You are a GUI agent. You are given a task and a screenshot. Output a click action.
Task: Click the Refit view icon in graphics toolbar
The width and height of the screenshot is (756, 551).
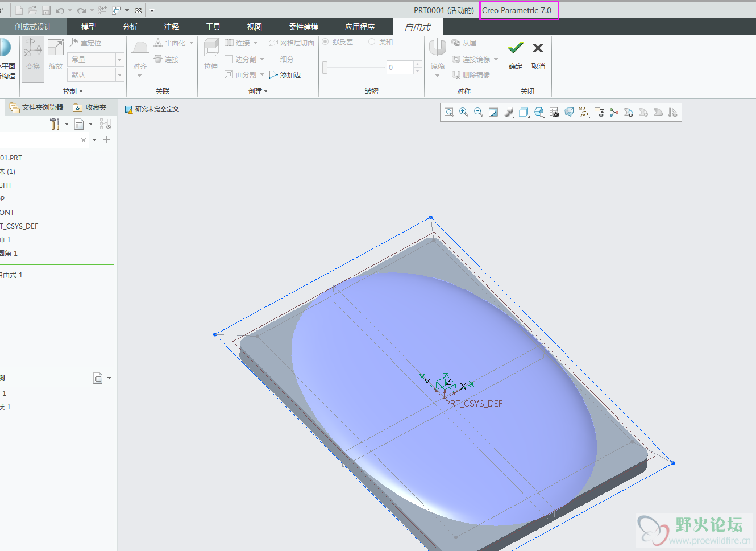(449, 112)
